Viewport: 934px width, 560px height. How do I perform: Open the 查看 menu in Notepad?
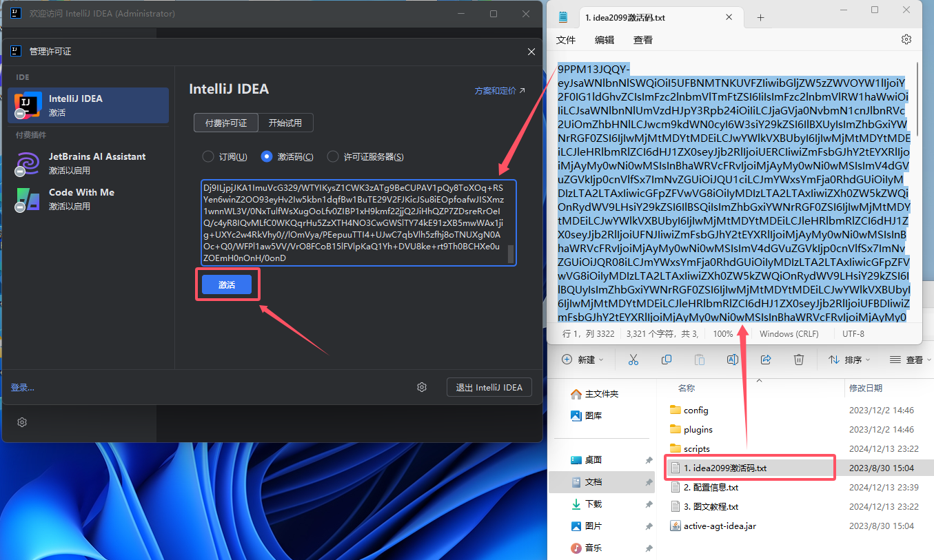point(643,40)
